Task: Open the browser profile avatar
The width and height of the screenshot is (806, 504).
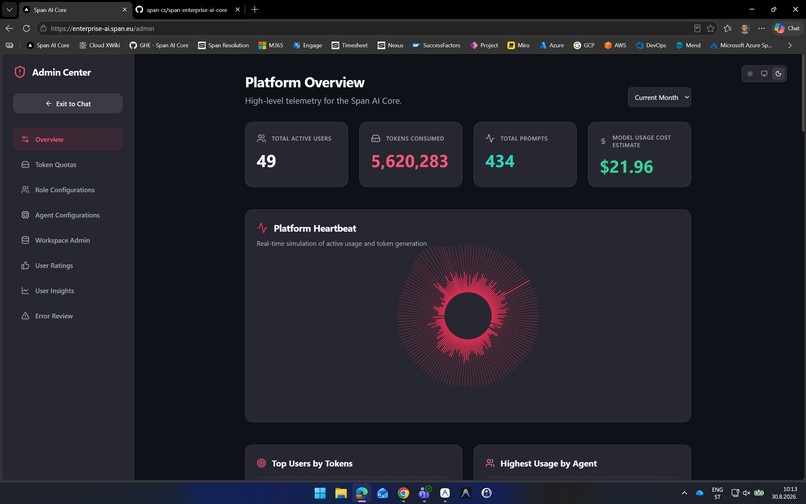Action: [744, 28]
